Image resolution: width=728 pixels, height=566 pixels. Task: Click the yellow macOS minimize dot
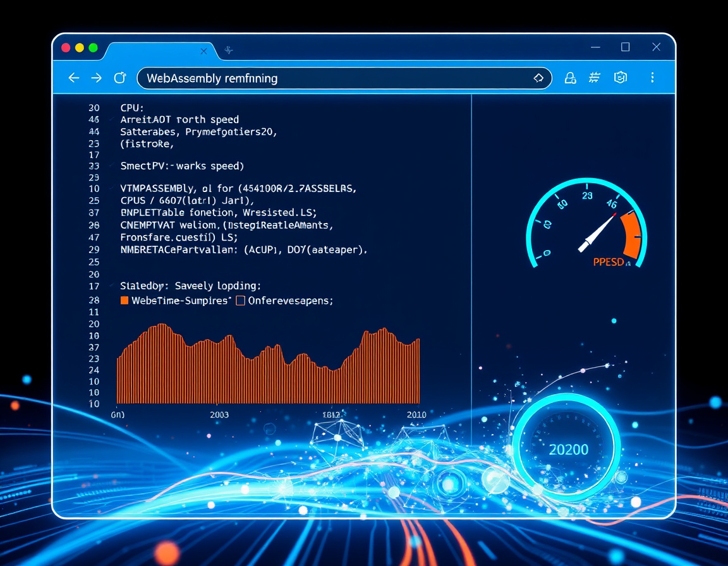tap(80, 48)
